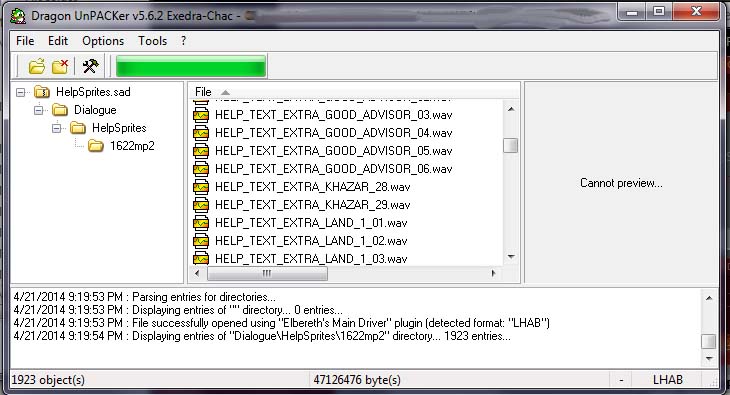The height and width of the screenshot is (395, 730).
Task: Collapse the Dialogue folder tree node
Action: (x=39, y=110)
